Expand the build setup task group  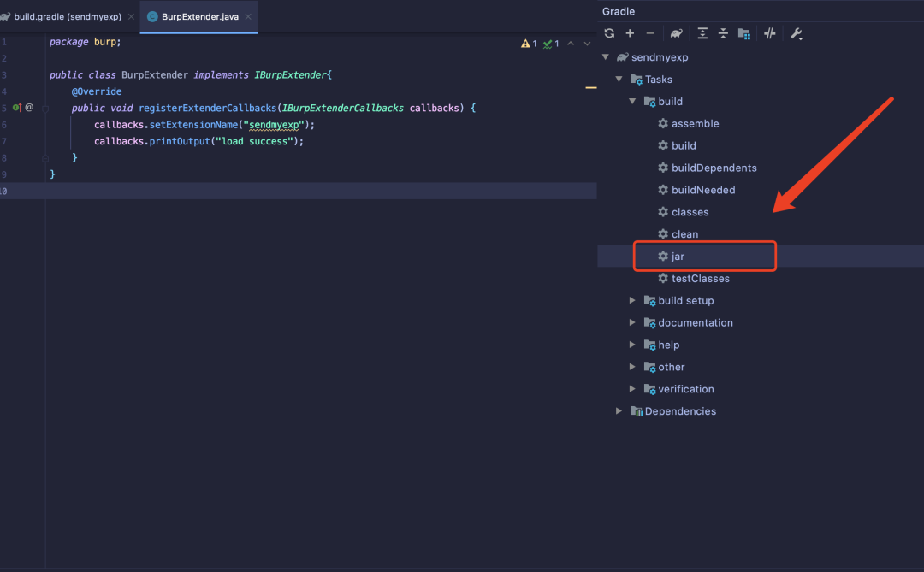pos(633,300)
